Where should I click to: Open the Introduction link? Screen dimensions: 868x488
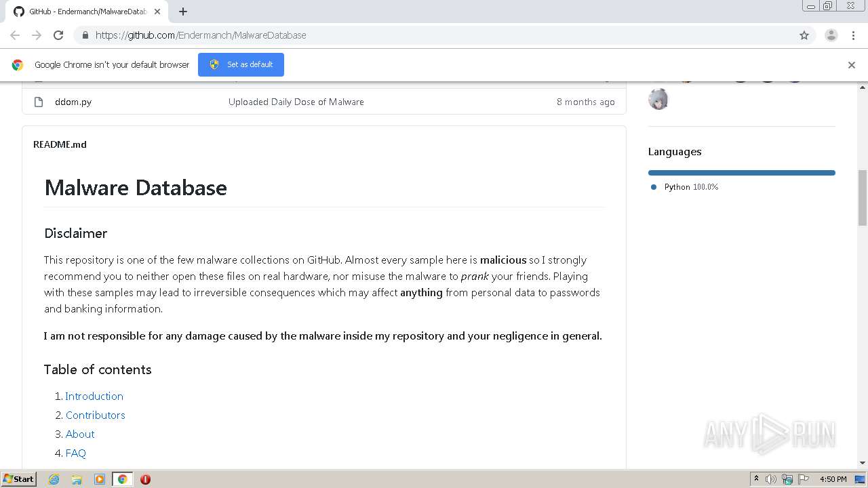[x=94, y=396]
